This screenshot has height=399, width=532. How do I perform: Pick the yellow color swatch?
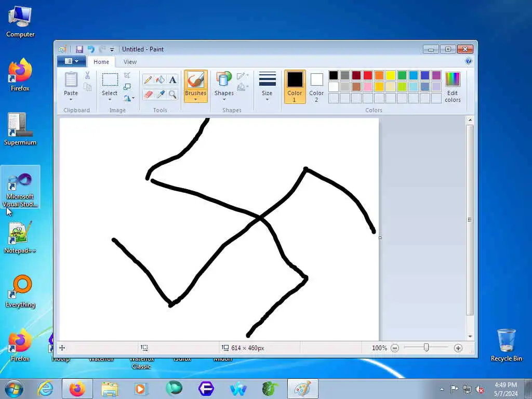coord(391,75)
